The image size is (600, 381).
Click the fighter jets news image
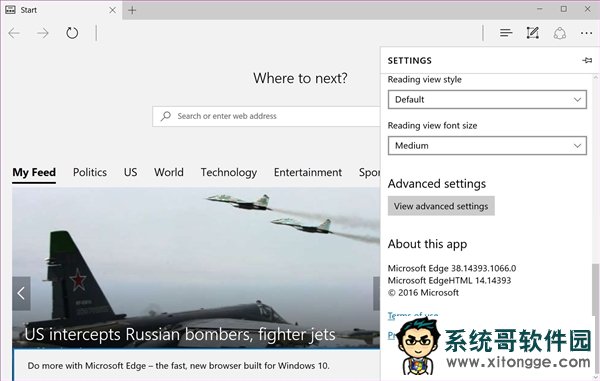[x=196, y=268]
